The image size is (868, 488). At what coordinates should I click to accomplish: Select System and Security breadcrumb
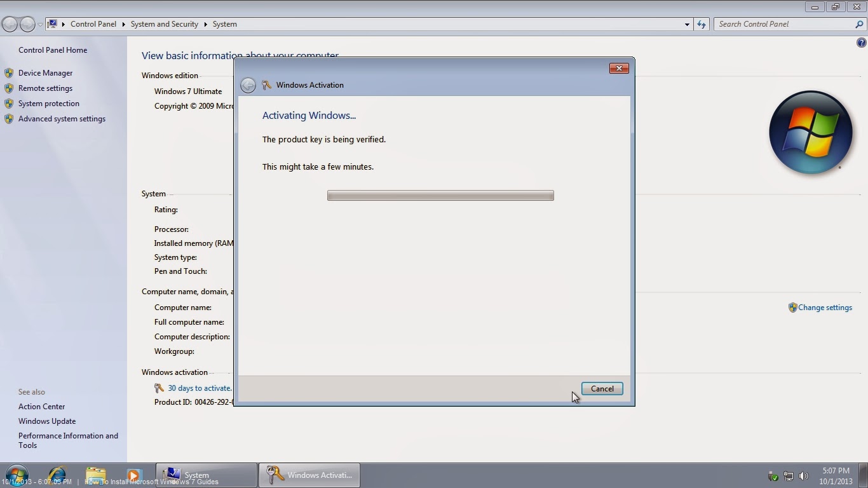(165, 24)
